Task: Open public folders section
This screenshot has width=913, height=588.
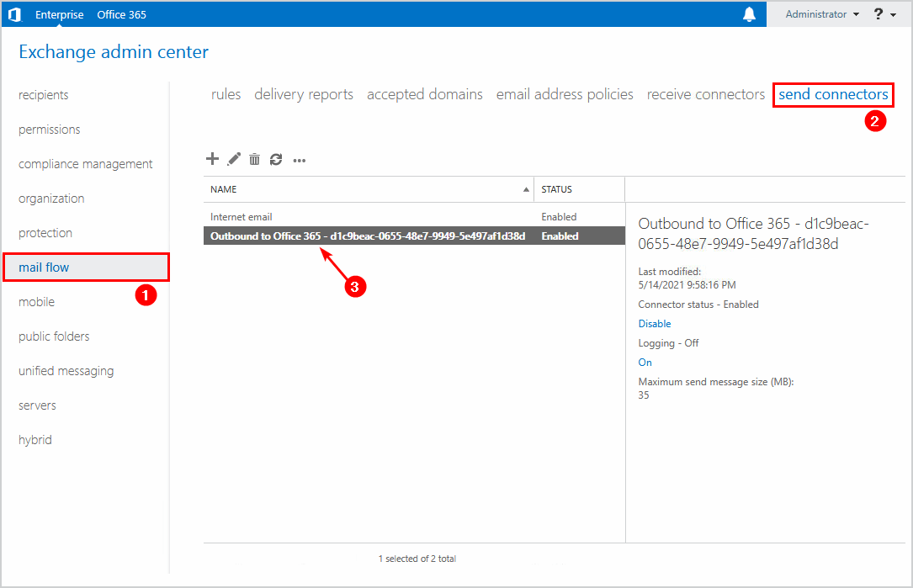Action: (x=54, y=336)
